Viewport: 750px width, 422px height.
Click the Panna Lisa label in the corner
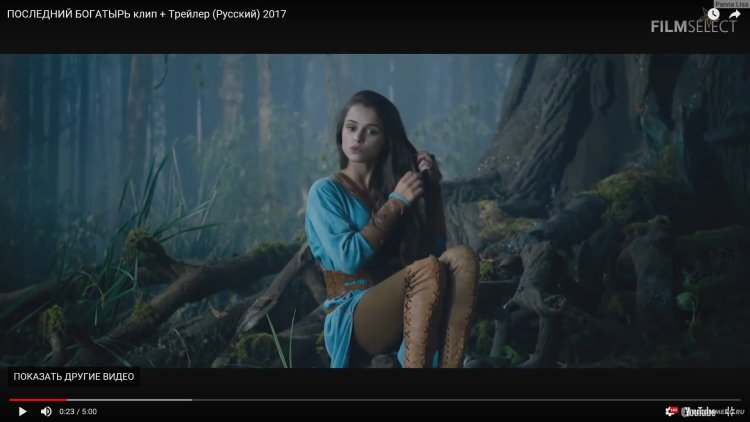pos(731,4)
